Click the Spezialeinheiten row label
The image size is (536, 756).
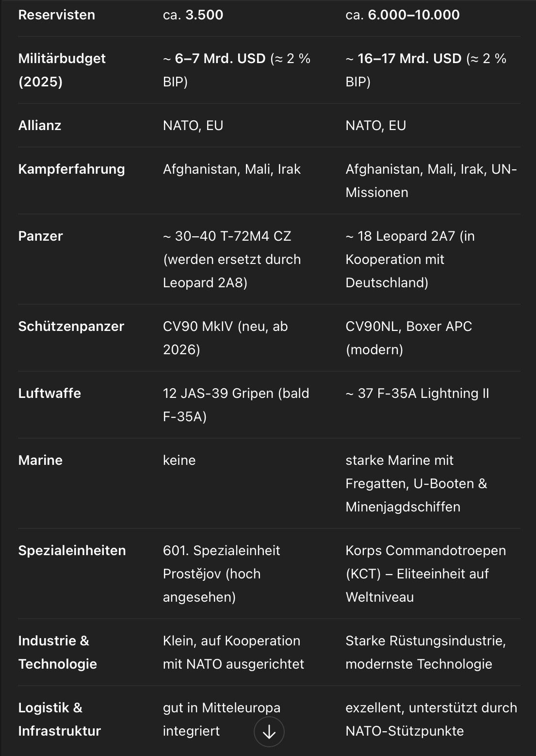point(72,550)
